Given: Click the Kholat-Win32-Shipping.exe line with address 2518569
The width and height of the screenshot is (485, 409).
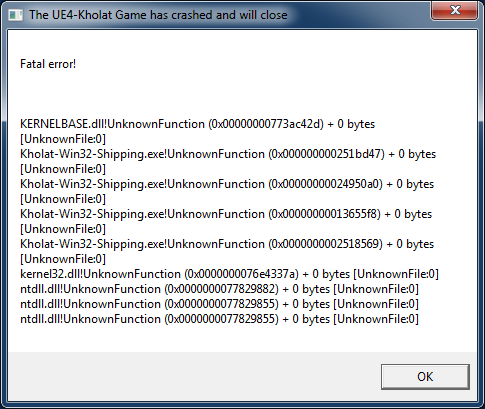Looking at the screenshot, I should [x=227, y=244].
